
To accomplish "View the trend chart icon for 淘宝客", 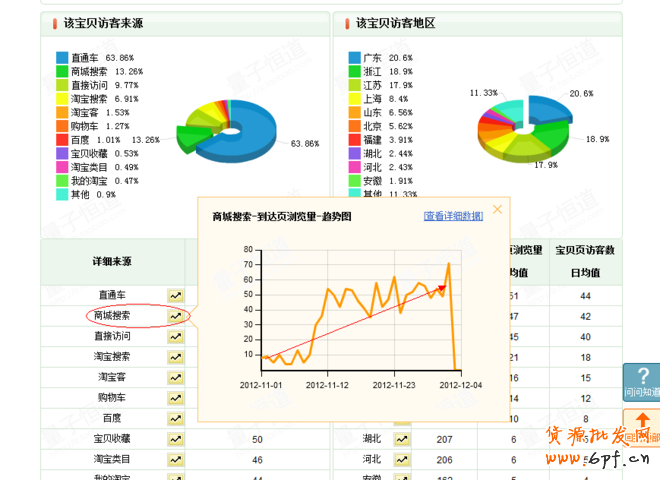I will (x=176, y=377).
